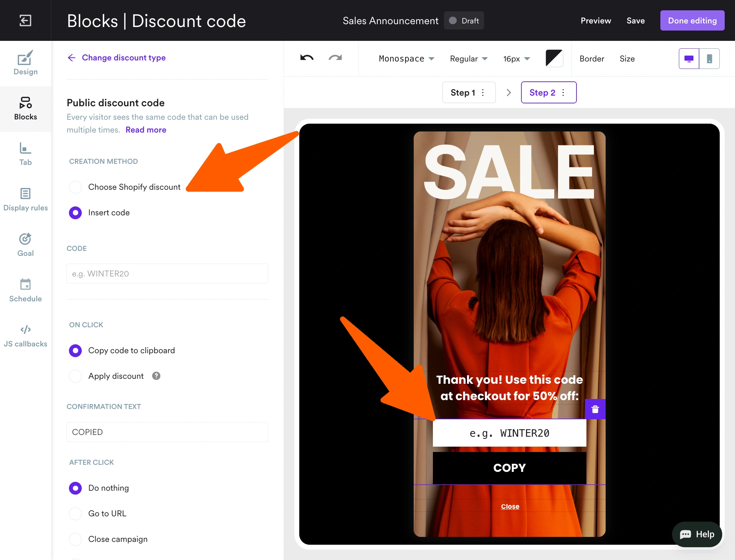
Task: Enable Apply discount on click
Action: 75,376
